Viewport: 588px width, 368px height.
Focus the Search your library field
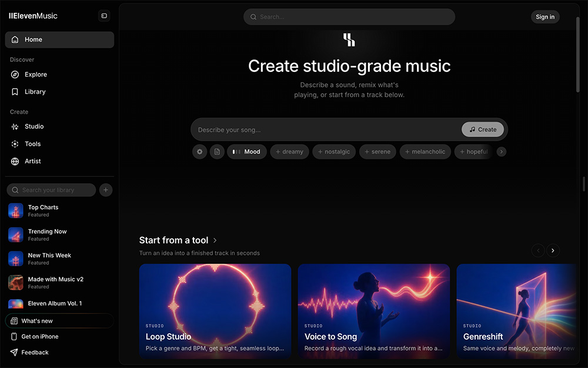pos(51,190)
